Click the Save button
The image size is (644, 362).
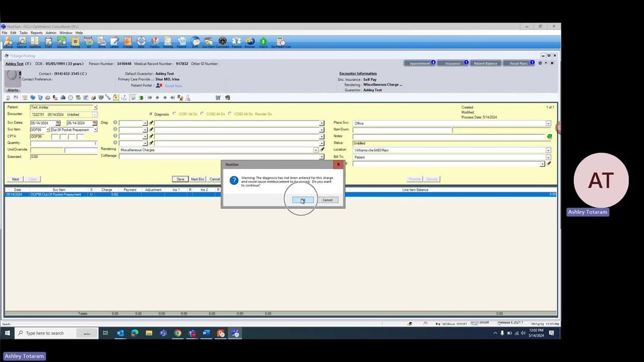[180, 179]
